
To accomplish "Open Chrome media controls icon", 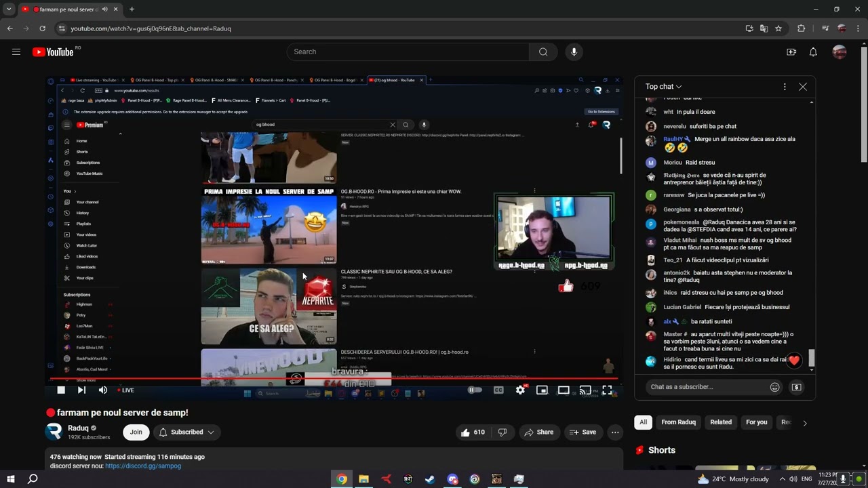I will pyautogui.click(x=825, y=28).
